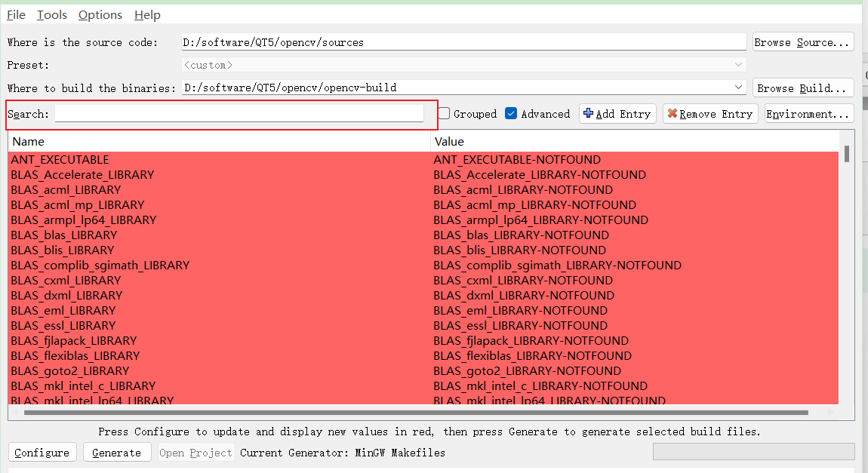868x473 pixels.
Task: Expand the build binaries path dropdown
Action: tap(739, 88)
